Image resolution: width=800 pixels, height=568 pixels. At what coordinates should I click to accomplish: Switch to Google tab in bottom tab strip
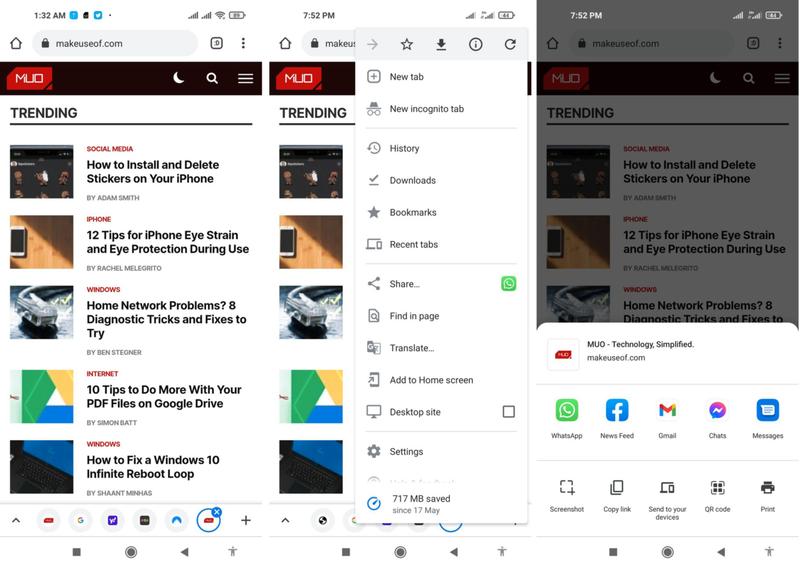click(81, 521)
